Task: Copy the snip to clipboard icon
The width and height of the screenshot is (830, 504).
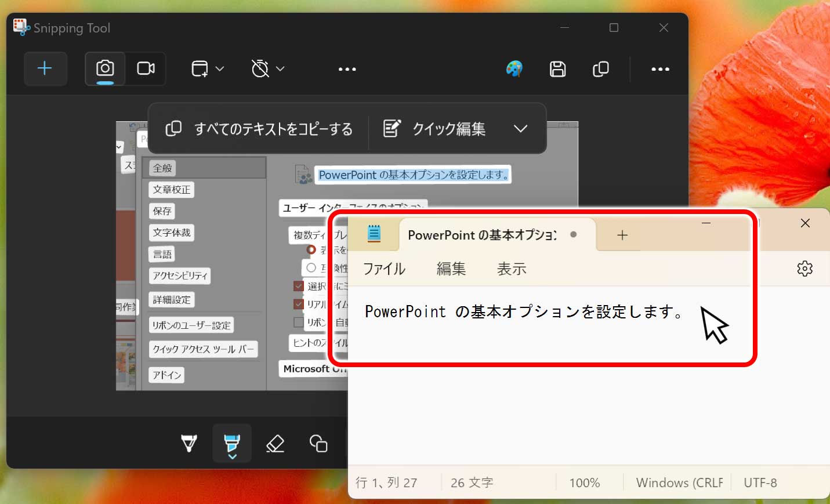Action: tap(601, 69)
